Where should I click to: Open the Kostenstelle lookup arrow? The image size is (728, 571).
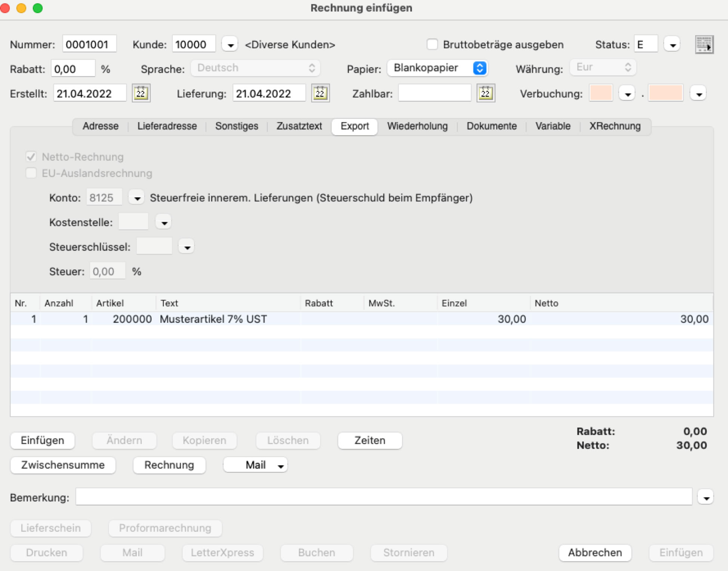[x=164, y=222]
